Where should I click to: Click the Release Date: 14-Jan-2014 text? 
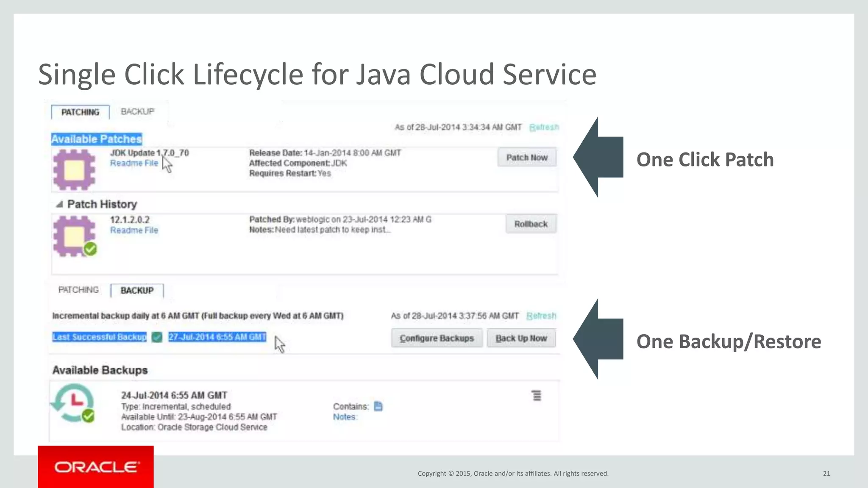(x=325, y=153)
